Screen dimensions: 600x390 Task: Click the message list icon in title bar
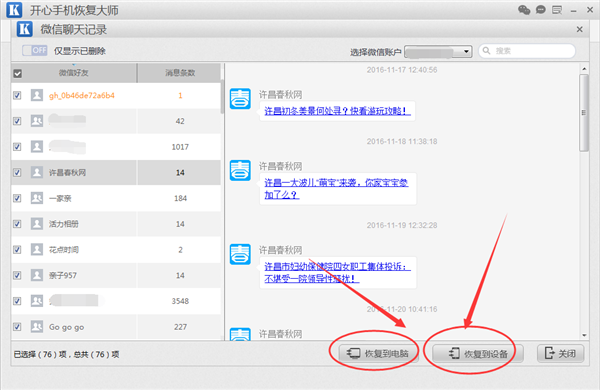(557, 10)
